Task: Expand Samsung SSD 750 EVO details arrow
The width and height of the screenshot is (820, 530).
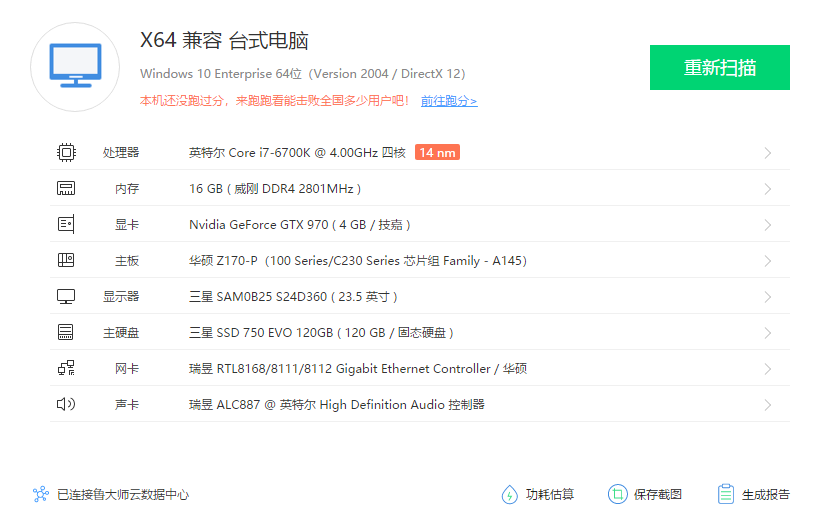Action: (768, 333)
